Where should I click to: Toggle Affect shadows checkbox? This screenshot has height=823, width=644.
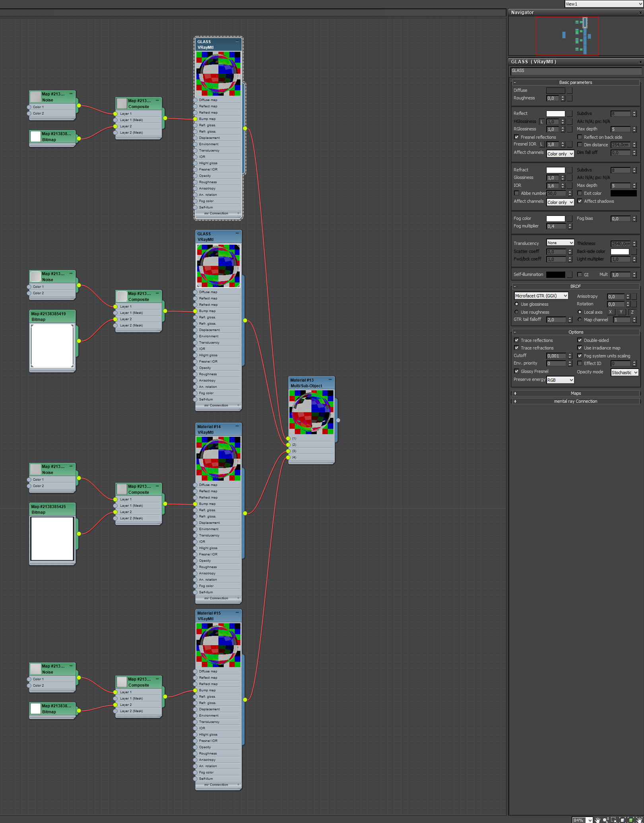coord(580,201)
